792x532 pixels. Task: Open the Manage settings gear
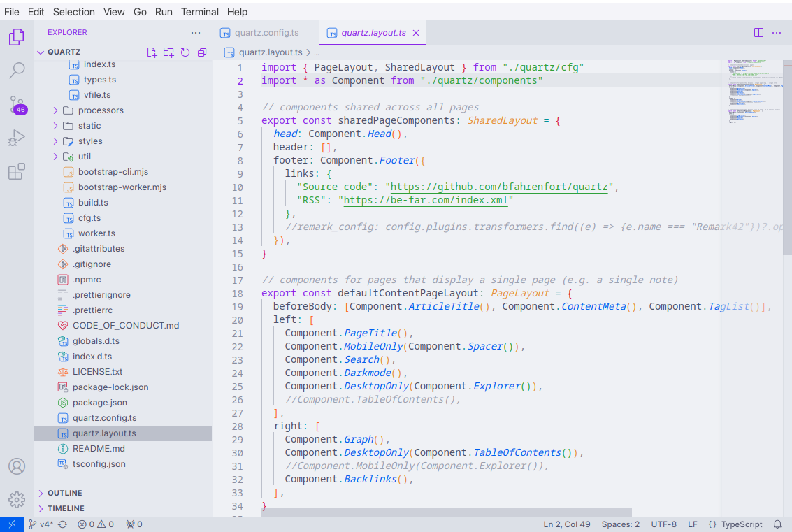coord(17,499)
